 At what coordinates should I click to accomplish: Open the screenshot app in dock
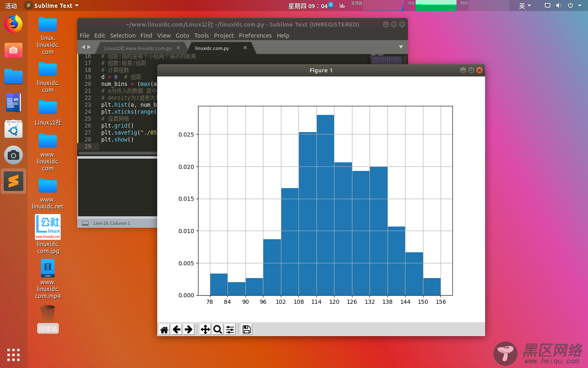tap(13, 50)
